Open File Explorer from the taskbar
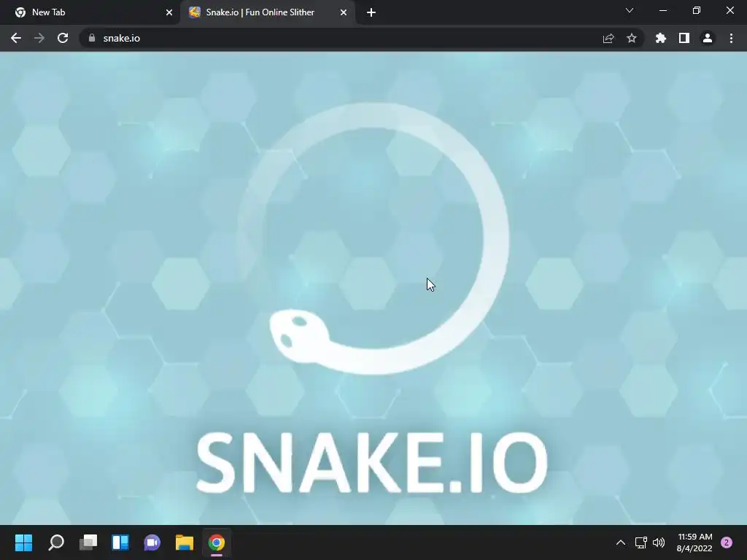747x560 pixels. [185, 542]
